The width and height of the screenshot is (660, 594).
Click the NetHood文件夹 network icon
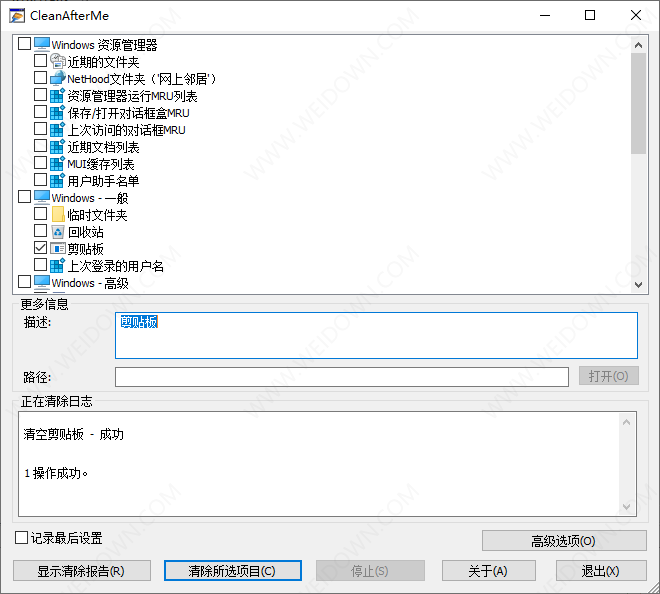pyautogui.click(x=58, y=78)
